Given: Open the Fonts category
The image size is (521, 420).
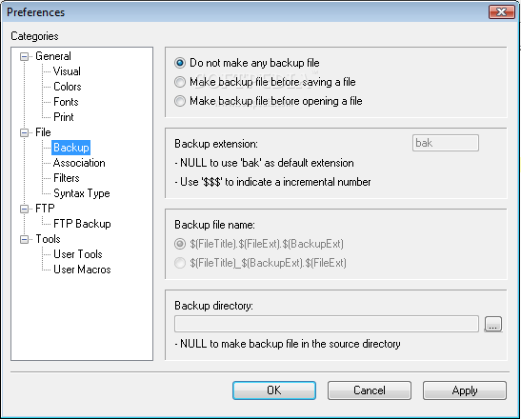Looking at the screenshot, I should (66, 102).
